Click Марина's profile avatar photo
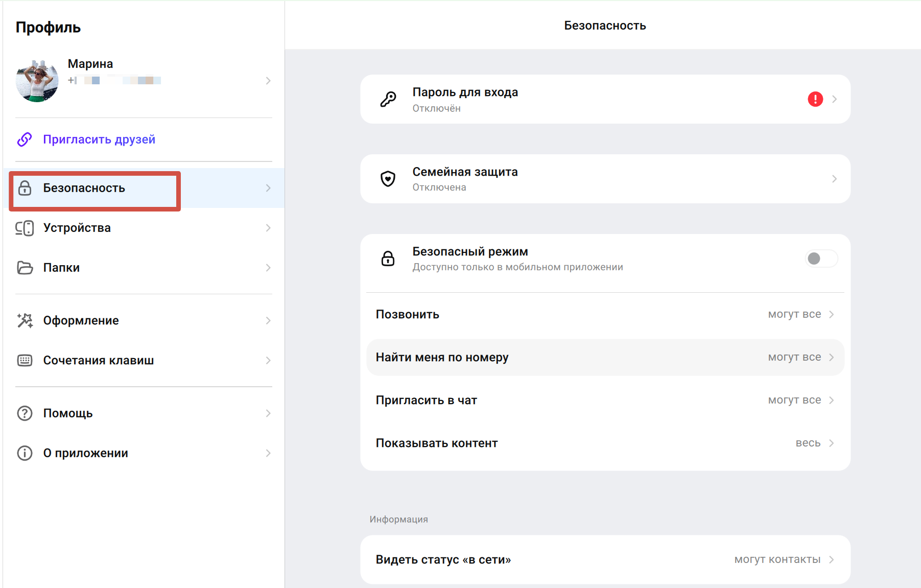 click(x=37, y=81)
